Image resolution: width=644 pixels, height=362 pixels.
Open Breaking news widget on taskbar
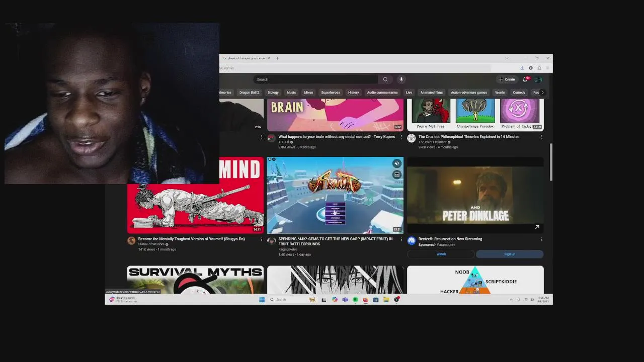[x=123, y=300]
